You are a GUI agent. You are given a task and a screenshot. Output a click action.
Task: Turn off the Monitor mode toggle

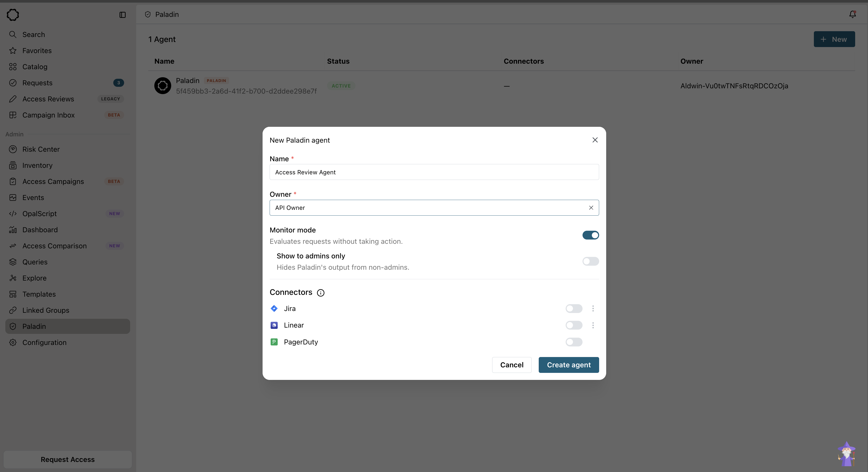(590, 235)
